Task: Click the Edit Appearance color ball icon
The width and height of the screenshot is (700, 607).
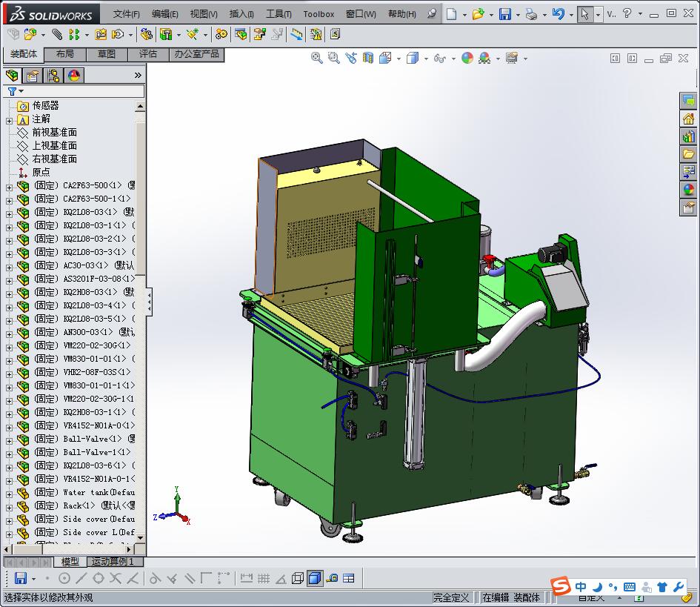Action: tap(467, 58)
